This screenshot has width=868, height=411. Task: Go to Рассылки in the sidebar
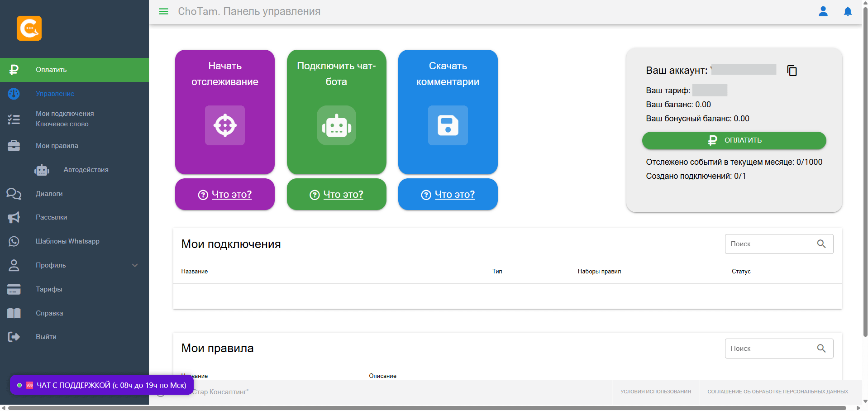[51, 217]
